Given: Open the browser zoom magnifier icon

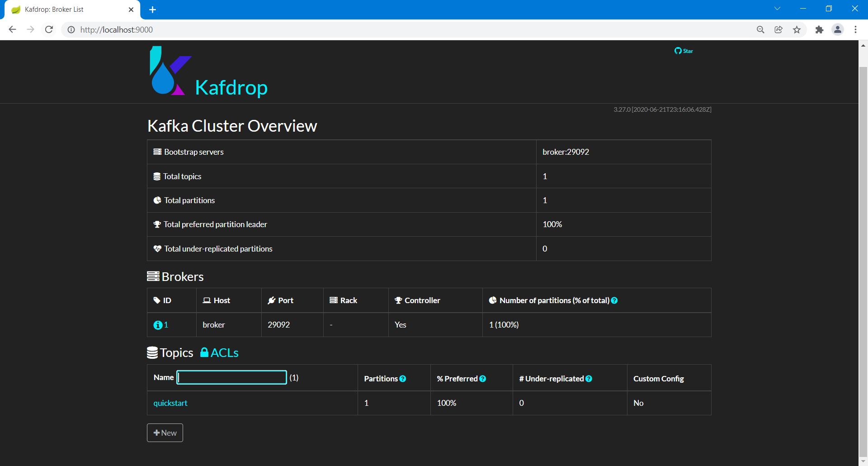Looking at the screenshot, I should (760, 29).
